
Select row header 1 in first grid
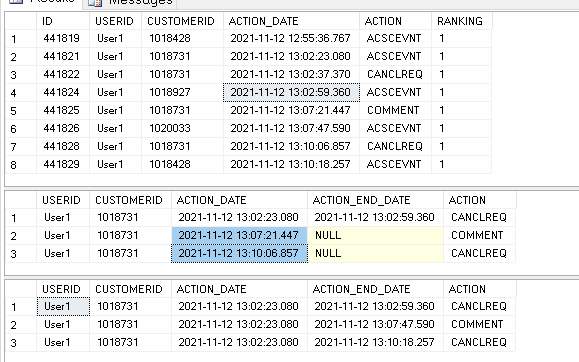click(21, 38)
